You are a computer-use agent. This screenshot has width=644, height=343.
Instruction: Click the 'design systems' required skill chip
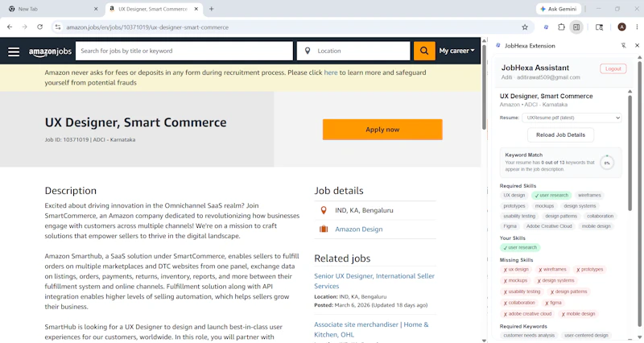click(580, 206)
